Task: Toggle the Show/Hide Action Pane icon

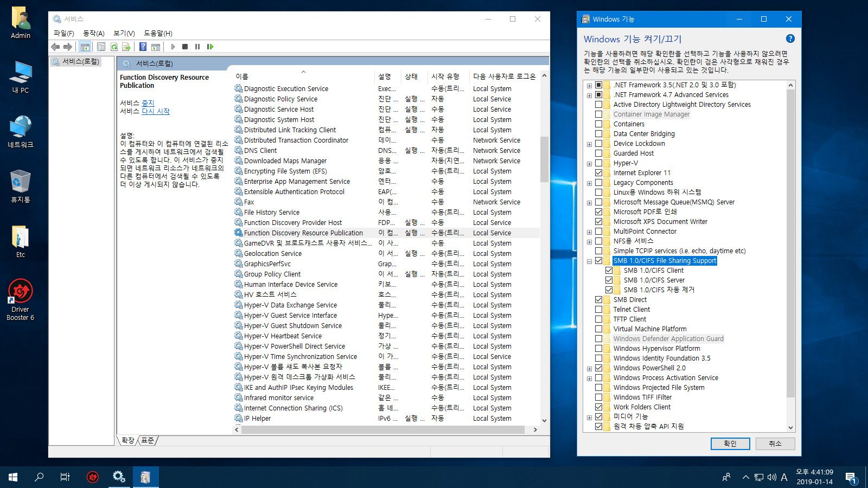Action: coord(156,47)
